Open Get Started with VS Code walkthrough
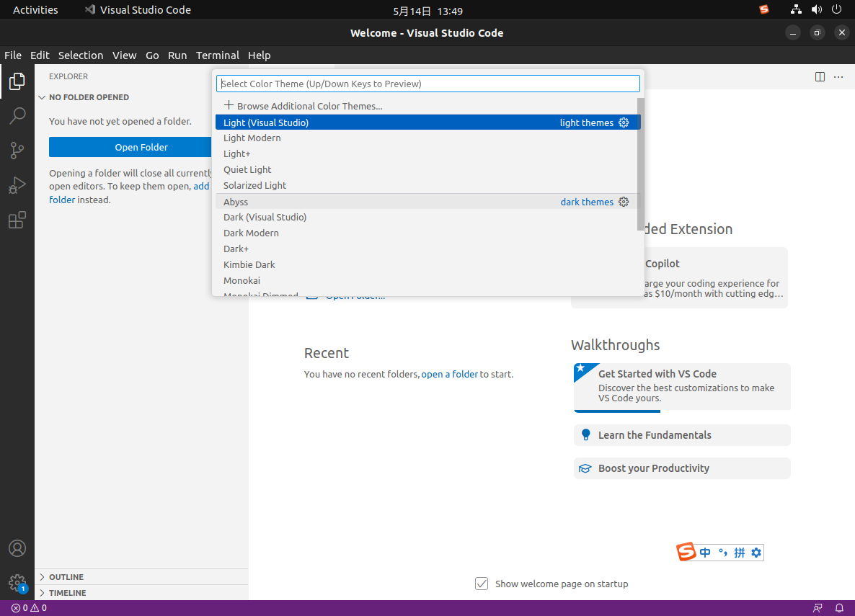Viewport: 855px width, 616px height. pyautogui.click(x=682, y=387)
